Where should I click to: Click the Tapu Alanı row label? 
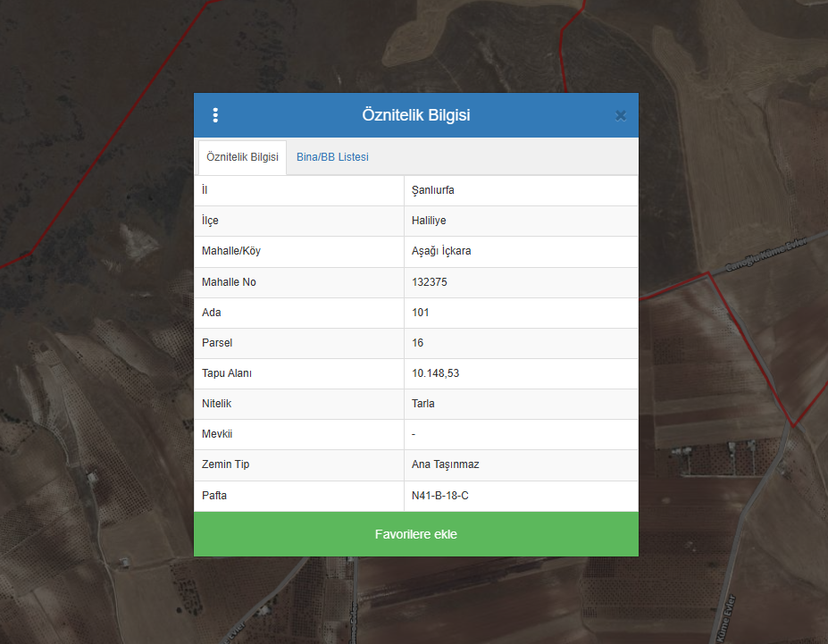tap(227, 373)
